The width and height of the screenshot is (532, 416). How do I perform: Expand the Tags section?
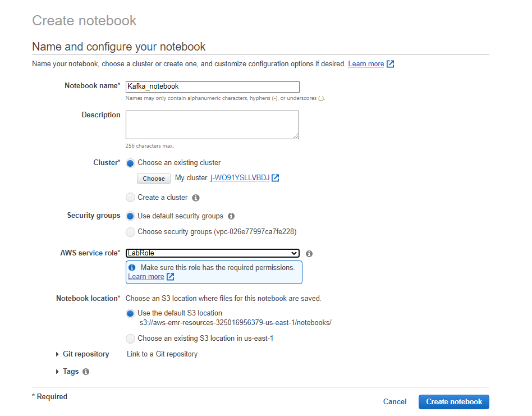tap(57, 372)
